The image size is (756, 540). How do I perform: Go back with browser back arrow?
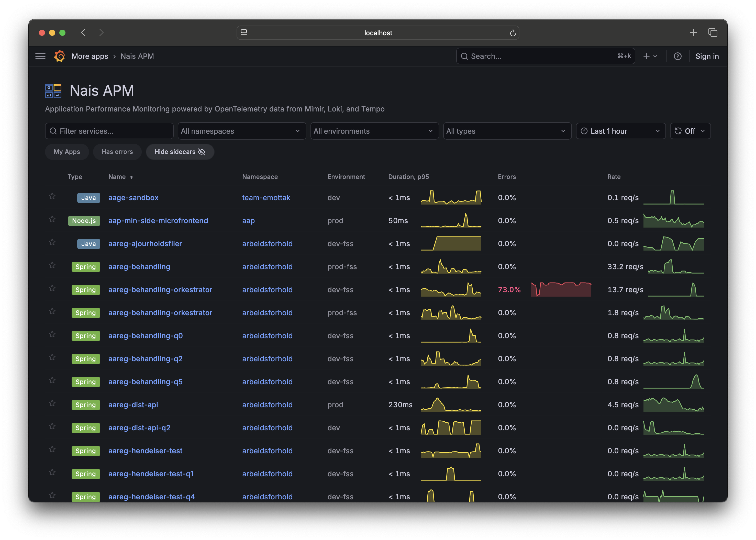click(83, 32)
